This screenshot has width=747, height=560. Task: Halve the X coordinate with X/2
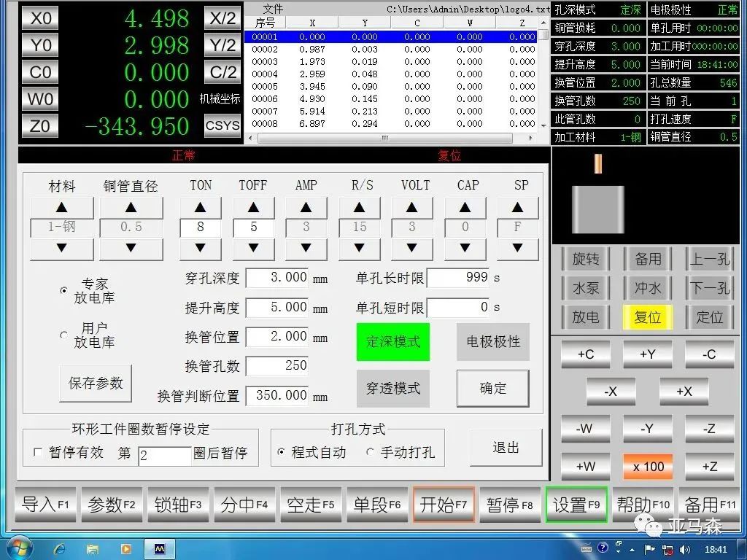pos(222,18)
